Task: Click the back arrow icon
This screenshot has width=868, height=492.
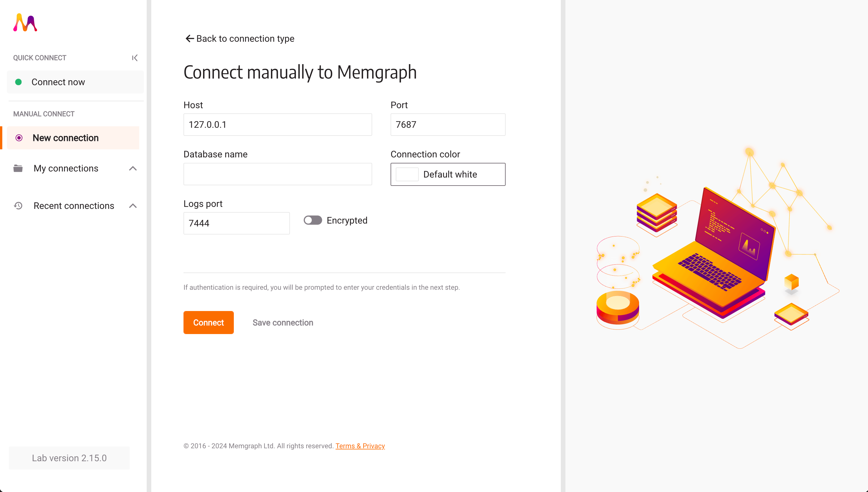Action: [190, 39]
